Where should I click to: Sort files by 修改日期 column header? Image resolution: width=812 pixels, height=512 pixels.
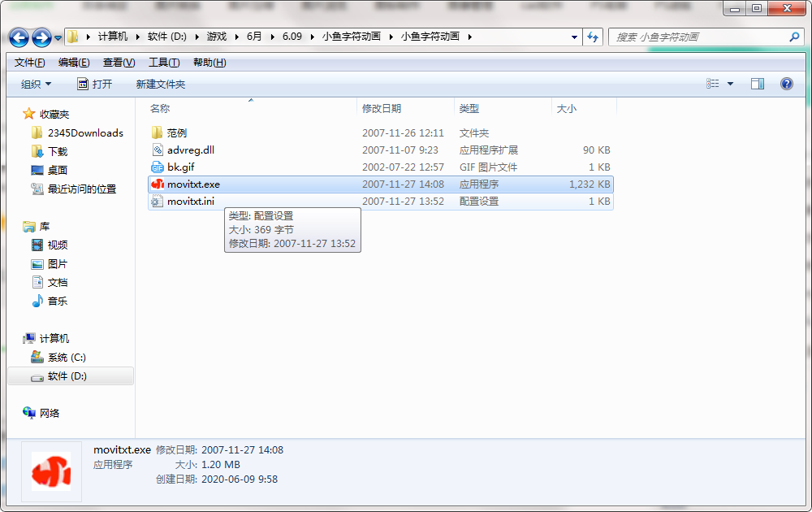click(x=382, y=108)
